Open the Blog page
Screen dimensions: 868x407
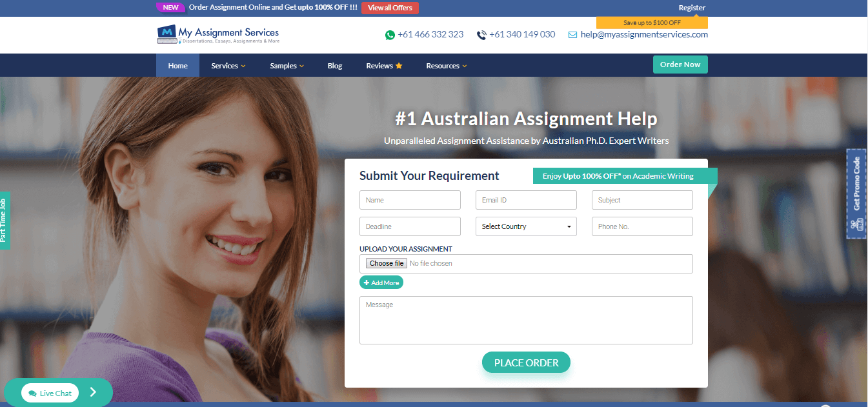tap(335, 66)
